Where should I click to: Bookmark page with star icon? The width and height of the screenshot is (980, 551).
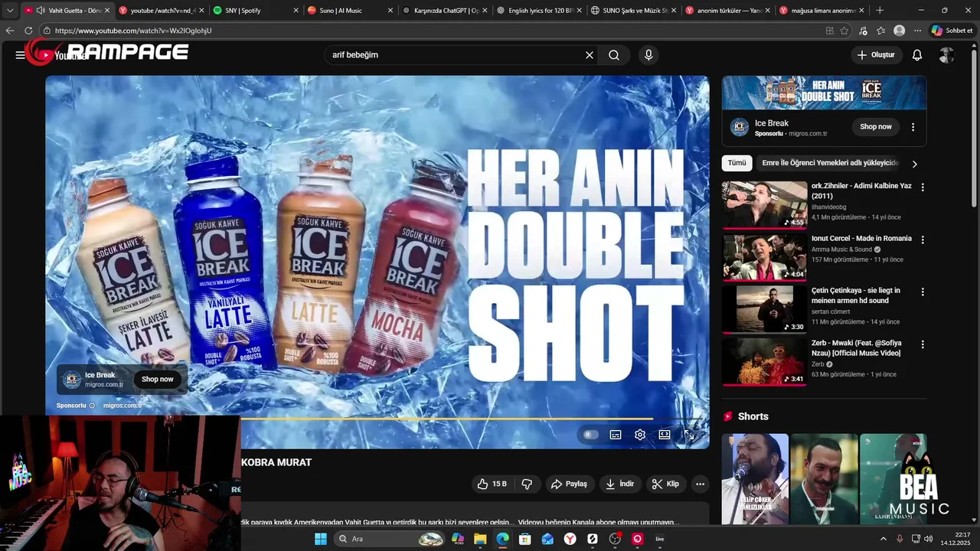pos(844,31)
